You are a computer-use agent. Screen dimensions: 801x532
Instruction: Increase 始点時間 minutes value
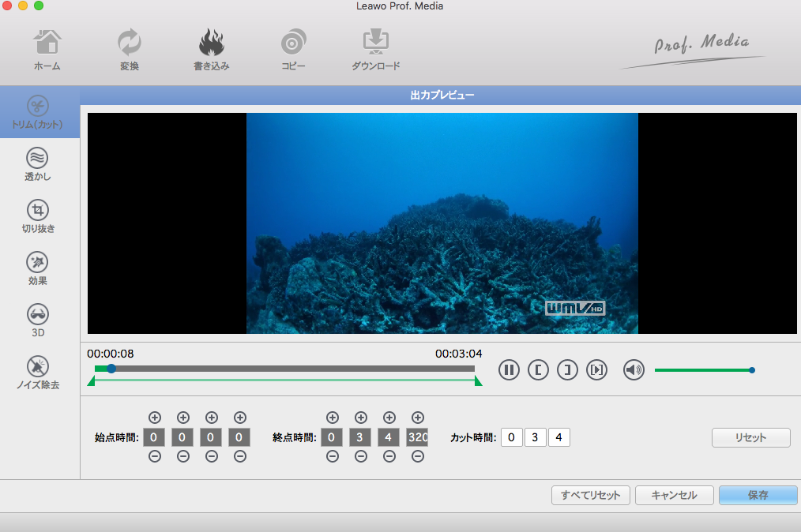[183, 418]
